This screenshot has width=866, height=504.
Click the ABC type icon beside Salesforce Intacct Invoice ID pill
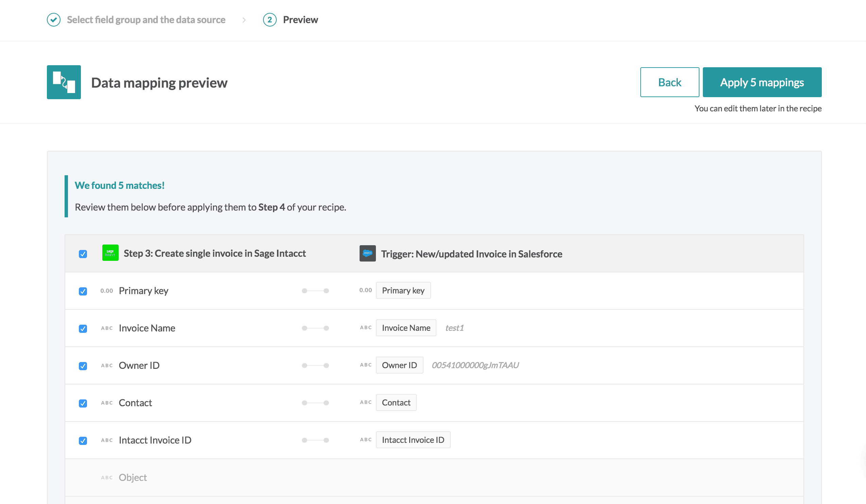tap(366, 439)
